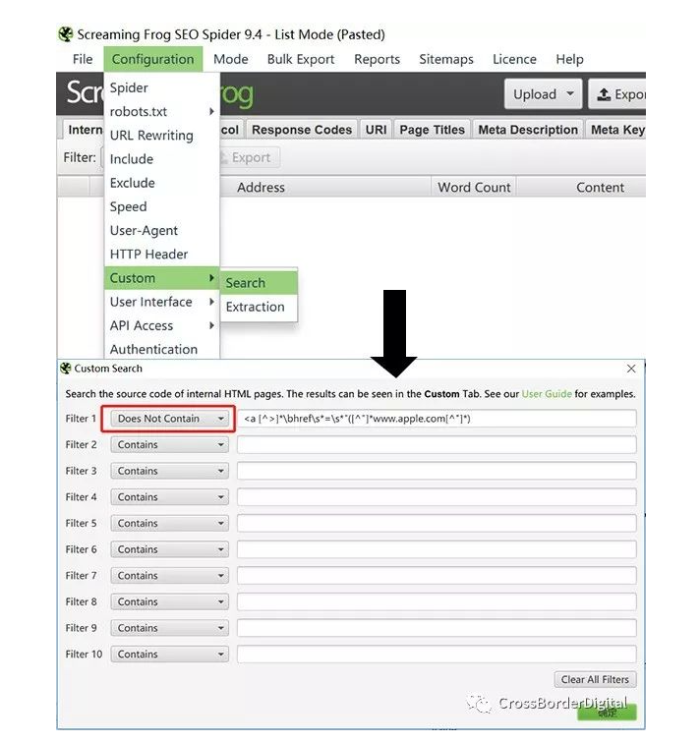Click Filter 8 text input field
Image resolution: width=700 pixels, height=742 pixels.
tap(437, 601)
